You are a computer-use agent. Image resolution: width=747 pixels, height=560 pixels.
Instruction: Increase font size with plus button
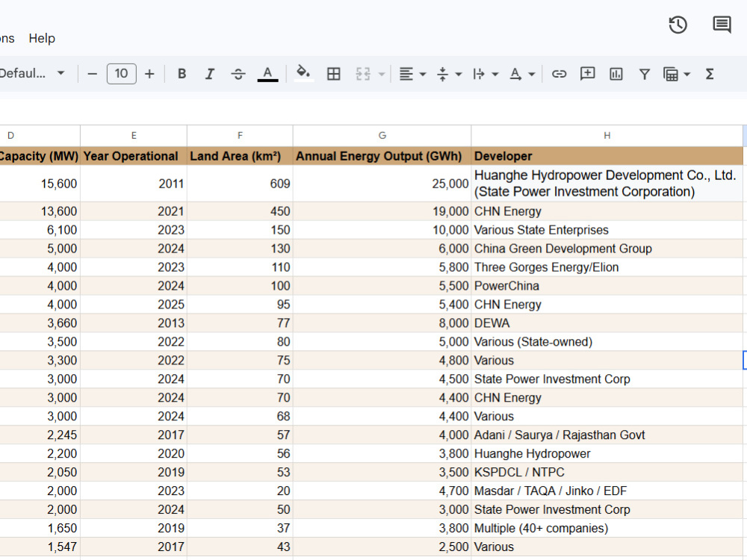point(149,74)
